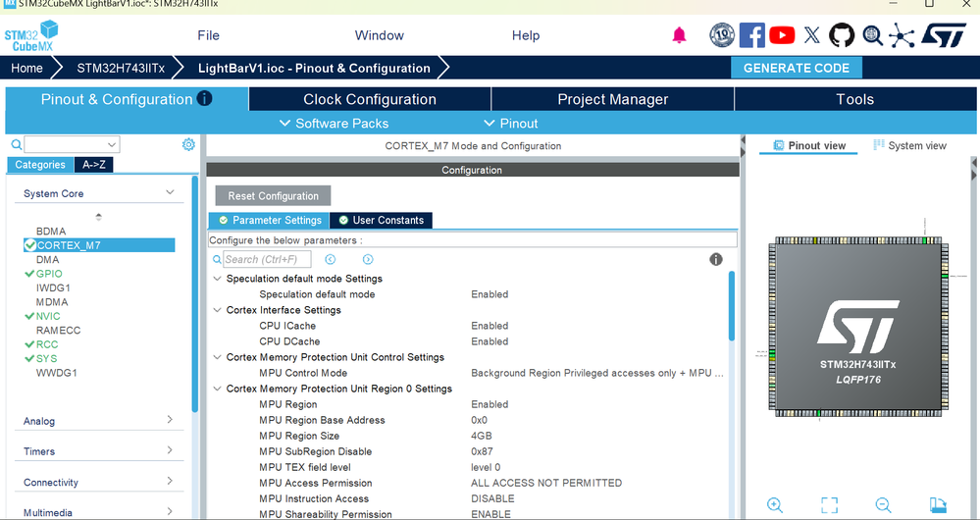Expand the Connectivity category

coord(170,481)
